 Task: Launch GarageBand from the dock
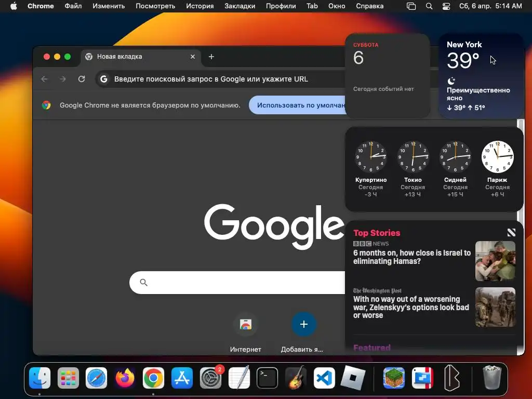point(296,378)
